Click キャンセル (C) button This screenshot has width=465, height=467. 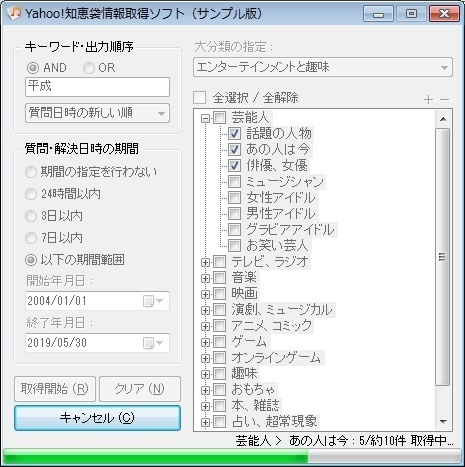point(97,418)
